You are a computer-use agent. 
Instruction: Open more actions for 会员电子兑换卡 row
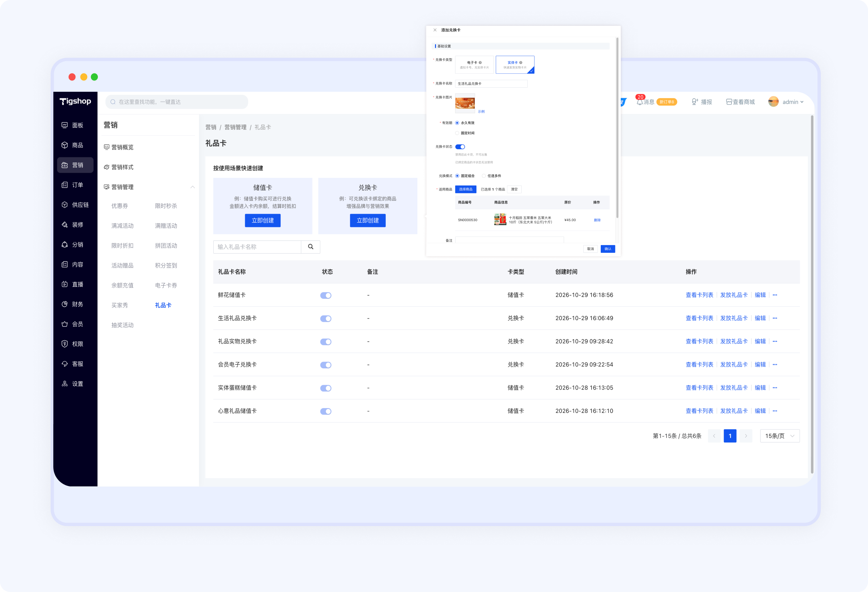click(775, 364)
